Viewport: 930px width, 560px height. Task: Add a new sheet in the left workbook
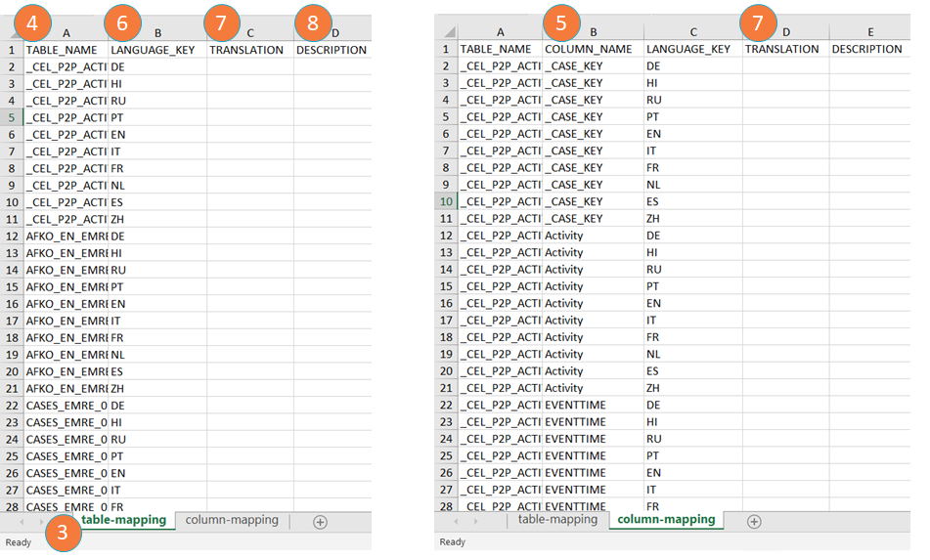320,522
